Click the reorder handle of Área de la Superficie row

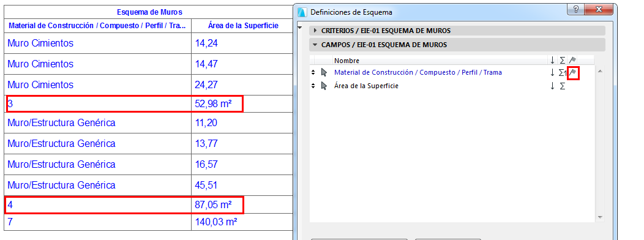(x=313, y=86)
